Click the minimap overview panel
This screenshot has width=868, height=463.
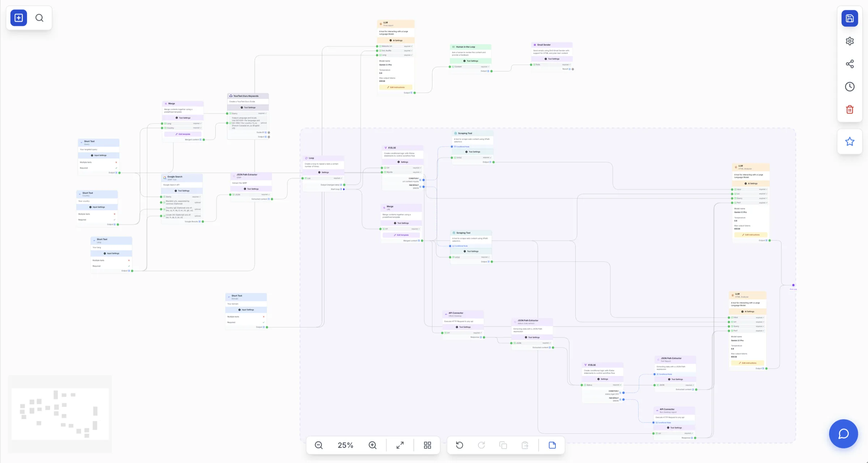pyautogui.click(x=60, y=414)
